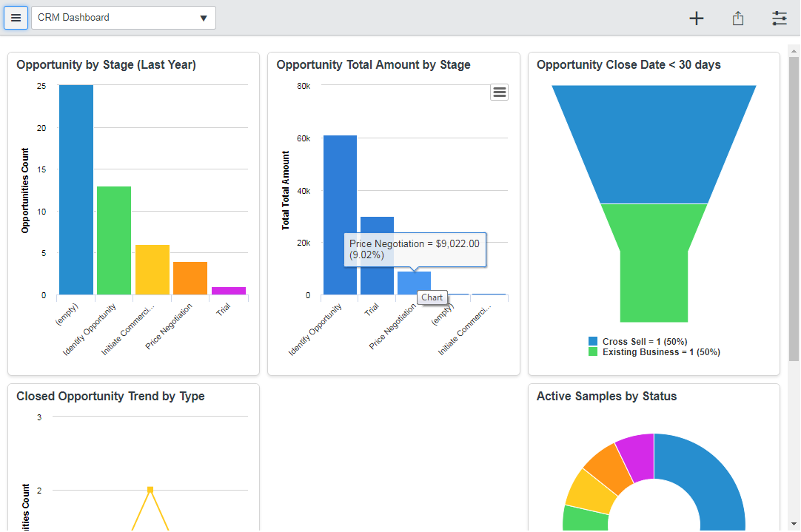801x532 pixels.
Task: Click the plus icon to add a dashlet
Action: pos(697,18)
